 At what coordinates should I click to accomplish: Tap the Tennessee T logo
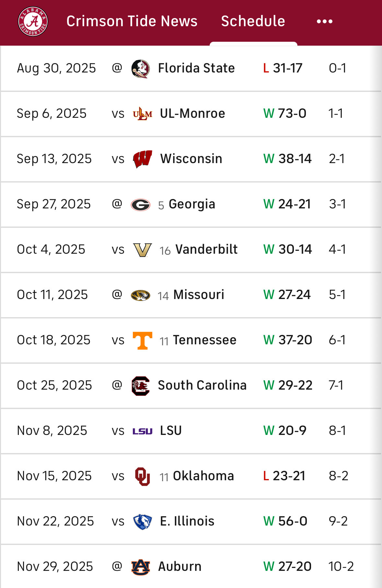(x=142, y=340)
